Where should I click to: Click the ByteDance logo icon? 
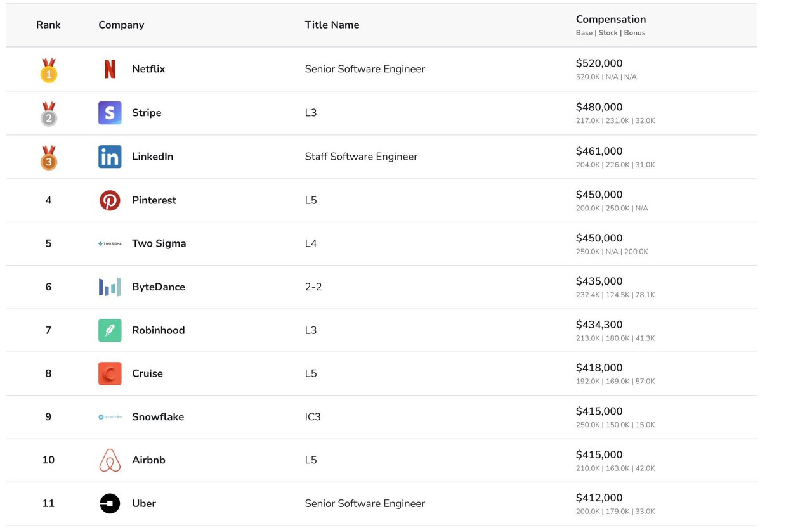(x=110, y=287)
